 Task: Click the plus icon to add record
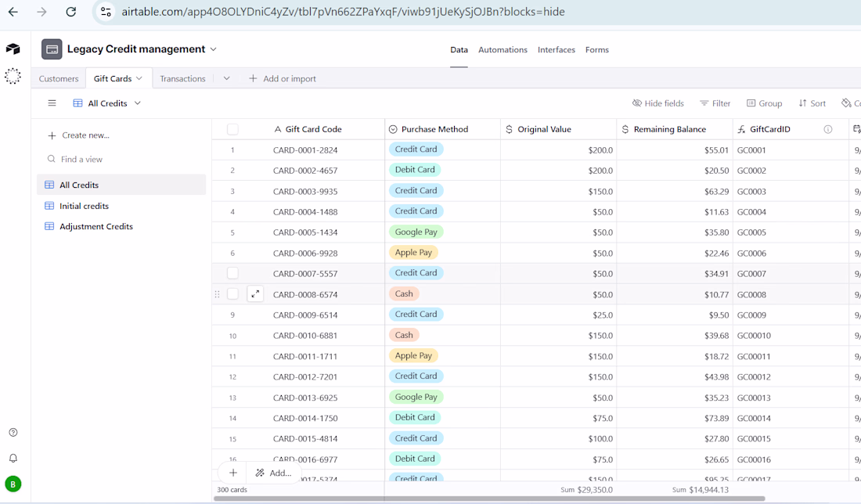point(233,473)
